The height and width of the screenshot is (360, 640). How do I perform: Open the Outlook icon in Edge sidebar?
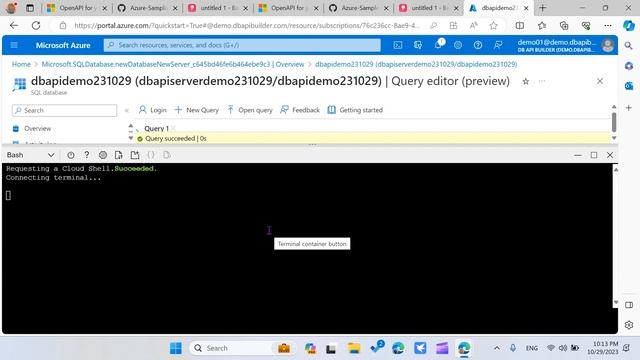(629, 86)
